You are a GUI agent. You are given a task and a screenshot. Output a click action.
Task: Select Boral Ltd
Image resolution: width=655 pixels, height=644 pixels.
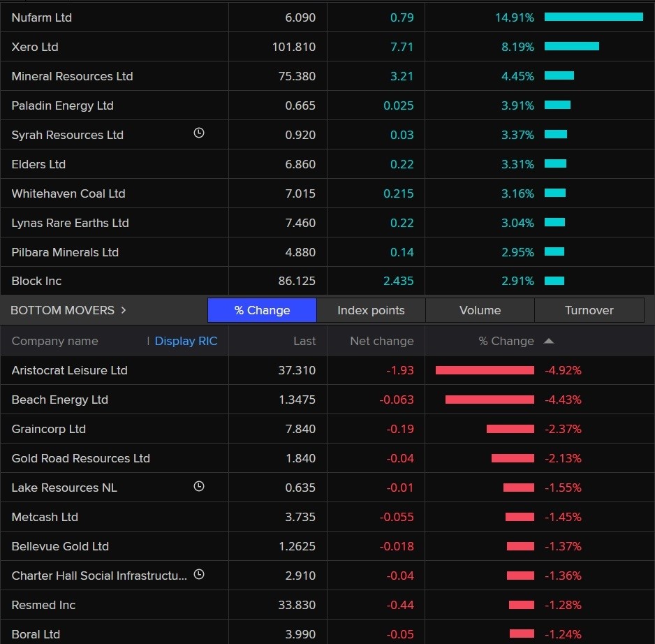[x=36, y=634]
